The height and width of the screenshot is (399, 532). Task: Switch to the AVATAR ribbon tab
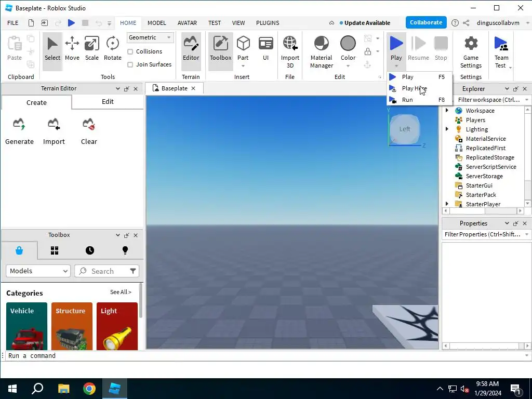click(x=187, y=23)
